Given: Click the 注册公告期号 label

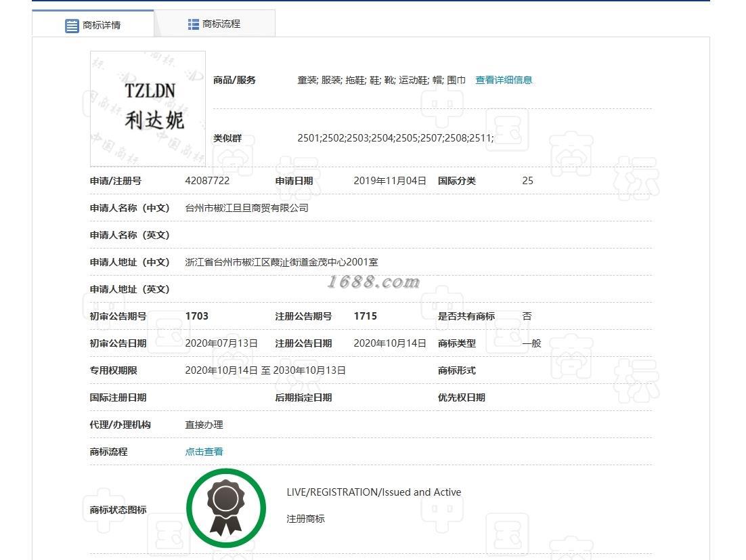Looking at the screenshot, I should [x=303, y=316].
